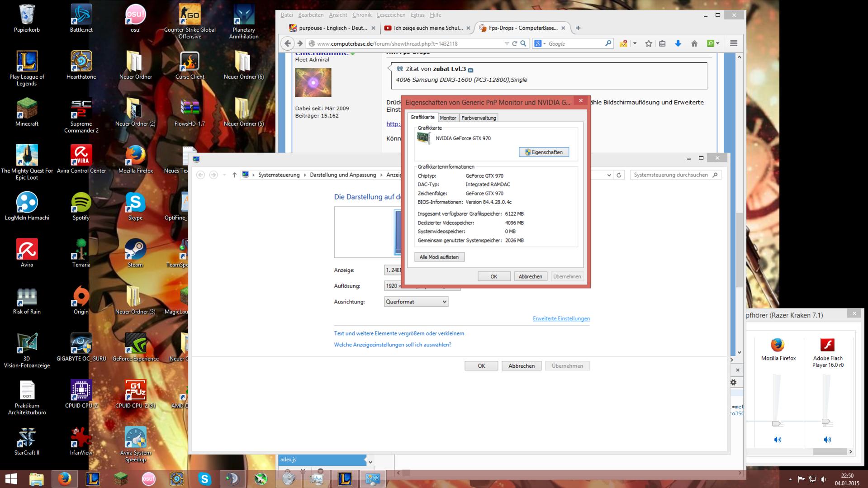Open File Explorer from the taskbar

(x=37, y=479)
